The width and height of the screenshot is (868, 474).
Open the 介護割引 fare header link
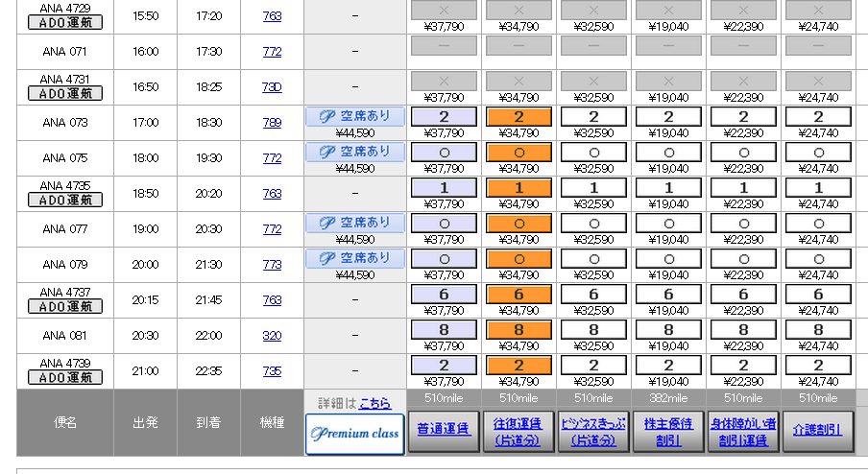tap(818, 430)
